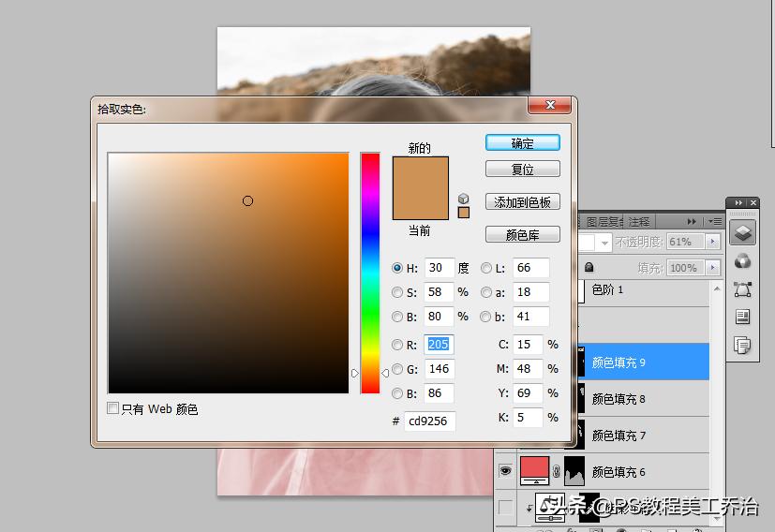Image resolution: width=775 pixels, height=532 pixels.
Task: Click the R value field showing 205
Action: (x=439, y=345)
